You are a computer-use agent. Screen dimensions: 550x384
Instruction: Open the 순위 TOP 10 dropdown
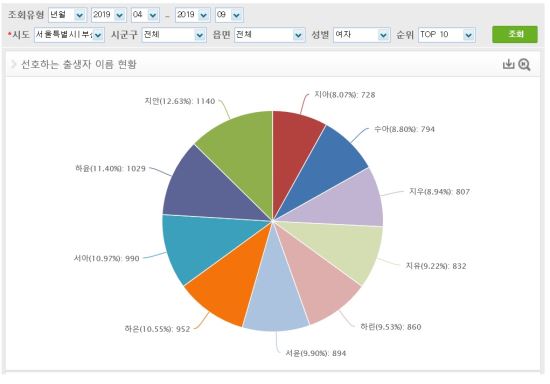pos(447,35)
